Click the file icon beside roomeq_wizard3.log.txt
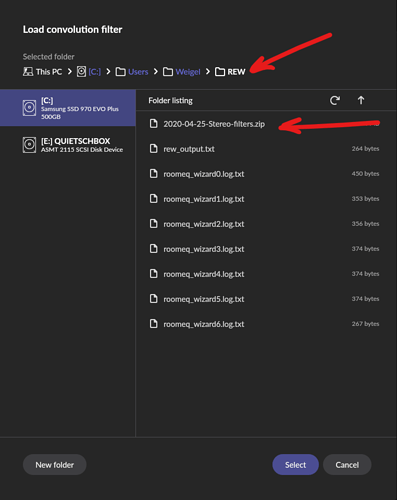This screenshot has height=500, width=397. coord(153,248)
